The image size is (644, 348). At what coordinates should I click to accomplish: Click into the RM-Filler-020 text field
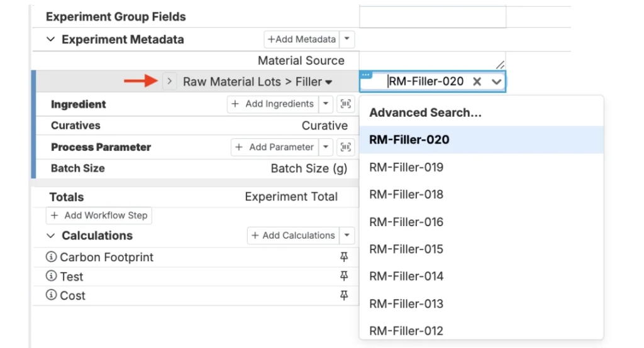click(427, 82)
